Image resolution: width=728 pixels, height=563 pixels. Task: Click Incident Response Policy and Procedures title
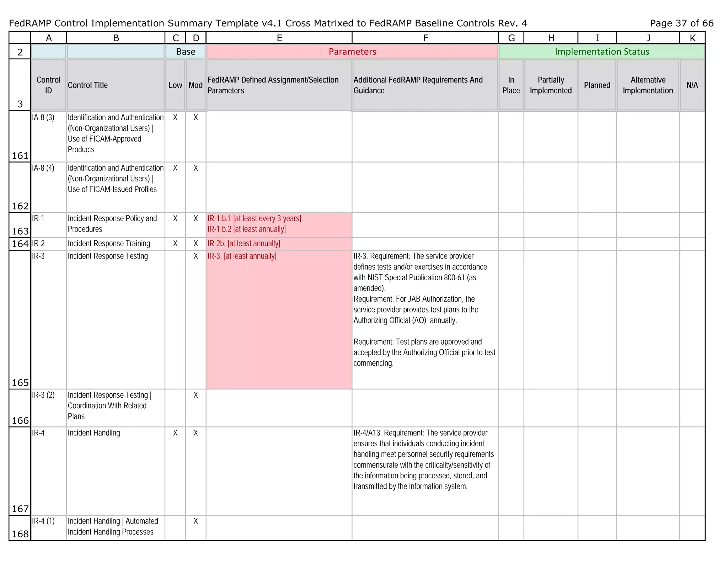point(116,225)
